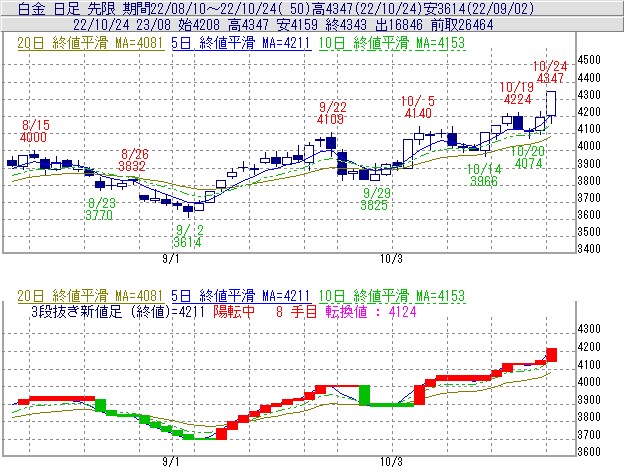624x475 pixels.
Task: Click the 出16846 volume value
Action: tap(399, 25)
